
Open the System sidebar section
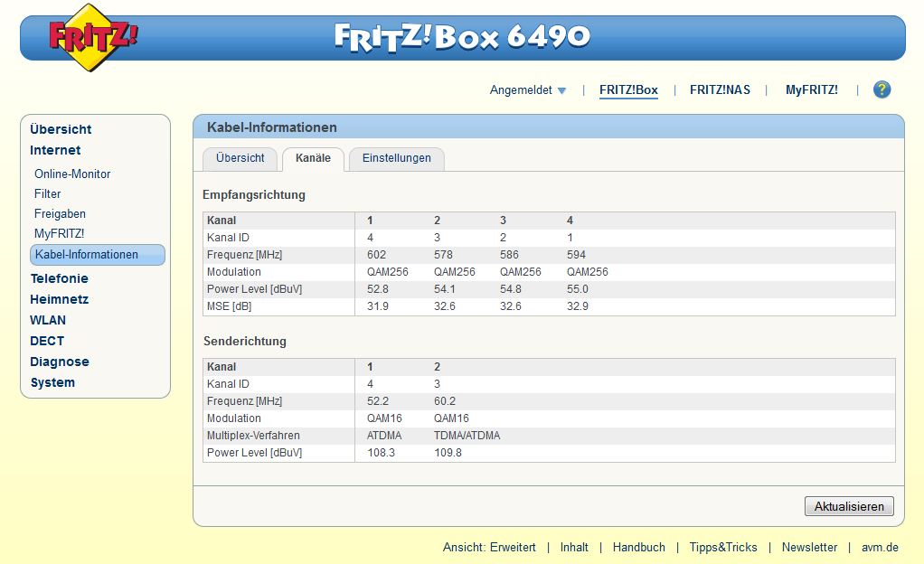click(x=52, y=382)
